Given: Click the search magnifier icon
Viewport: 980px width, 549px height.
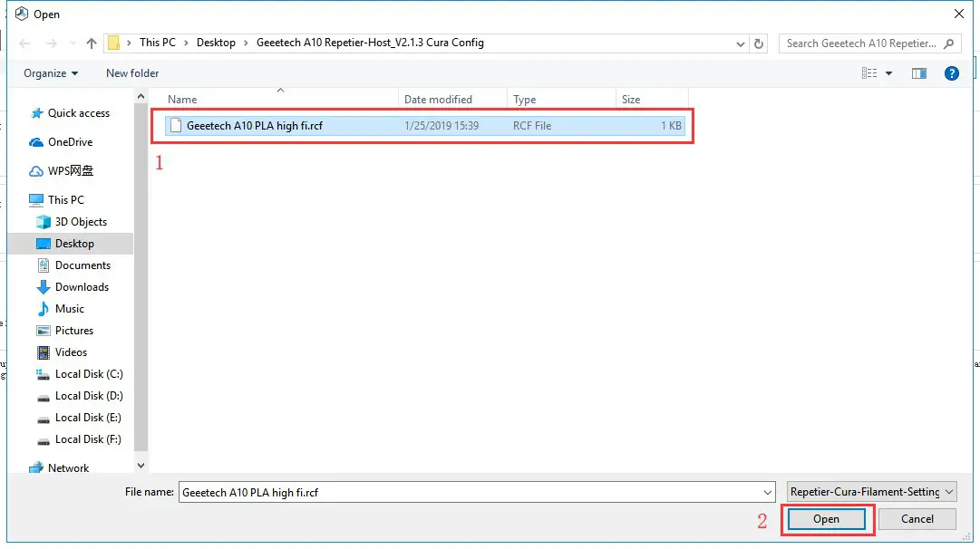Looking at the screenshot, I should click(949, 43).
